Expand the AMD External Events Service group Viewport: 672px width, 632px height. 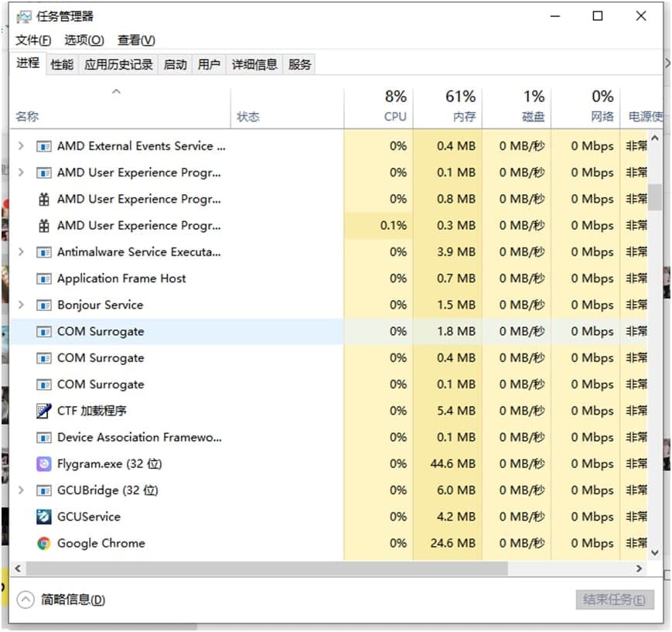pos(21,146)
